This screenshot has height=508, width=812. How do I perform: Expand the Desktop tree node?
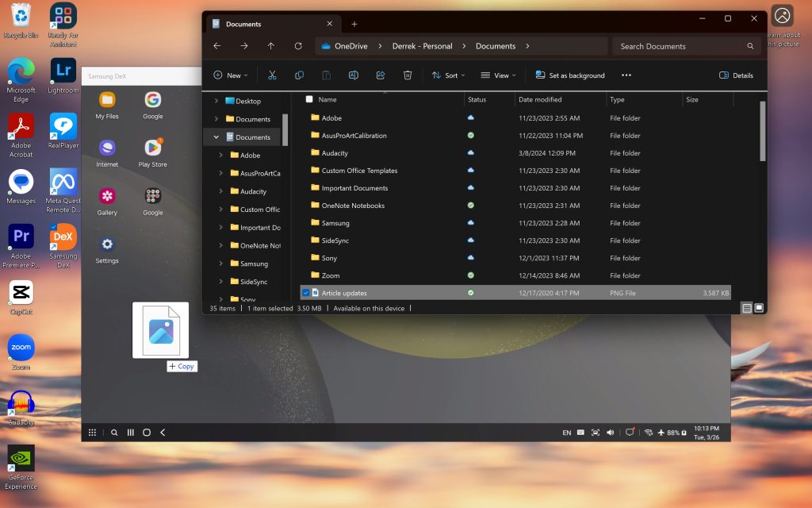tap(216, 101)
